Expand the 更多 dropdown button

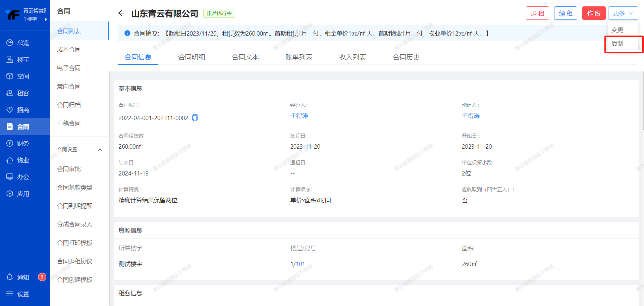[x=623, y=13]
